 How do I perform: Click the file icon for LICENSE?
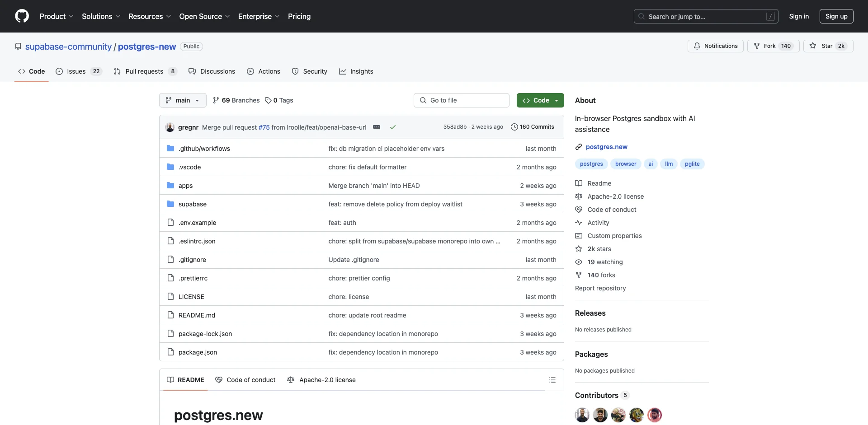pyautogui.click(x=170, y=297)
